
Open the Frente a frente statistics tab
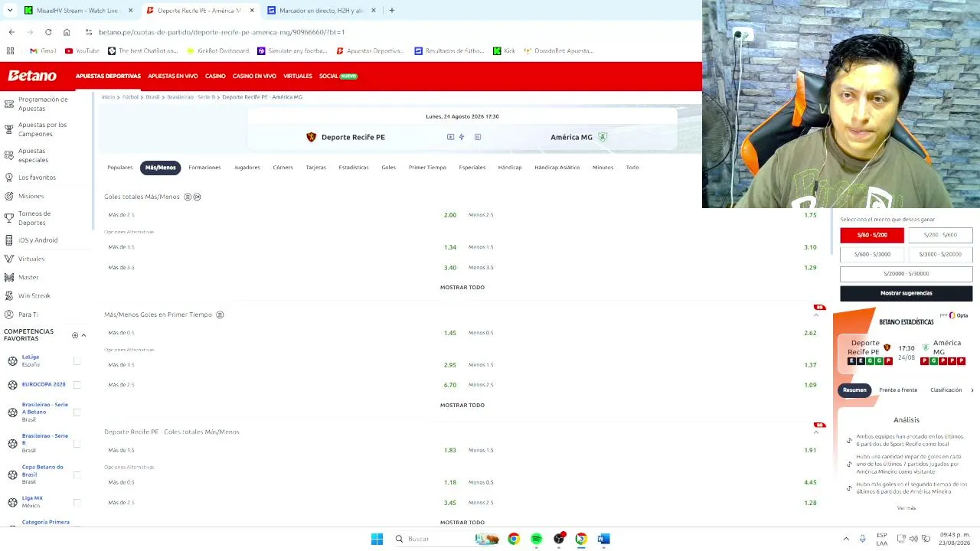(898, 390)
